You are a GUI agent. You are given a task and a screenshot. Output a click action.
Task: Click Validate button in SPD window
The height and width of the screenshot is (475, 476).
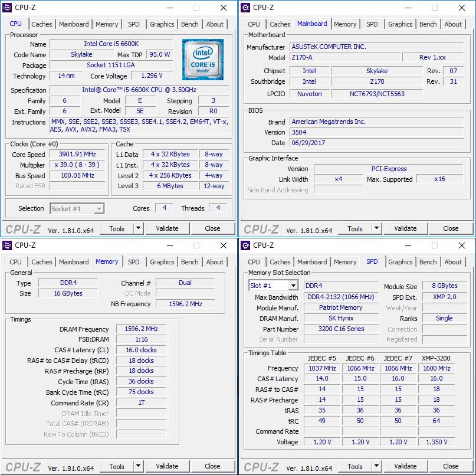coord(406,466)
